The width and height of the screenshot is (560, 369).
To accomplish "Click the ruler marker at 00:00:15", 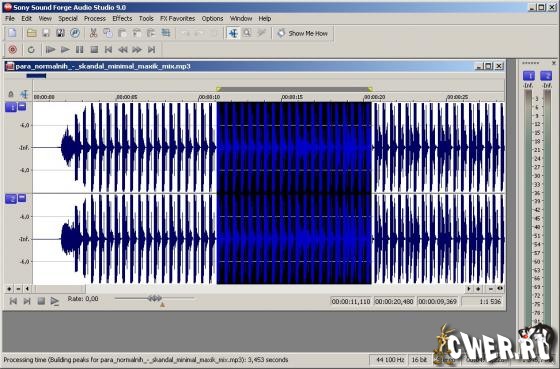I will [x=292, y=97].
